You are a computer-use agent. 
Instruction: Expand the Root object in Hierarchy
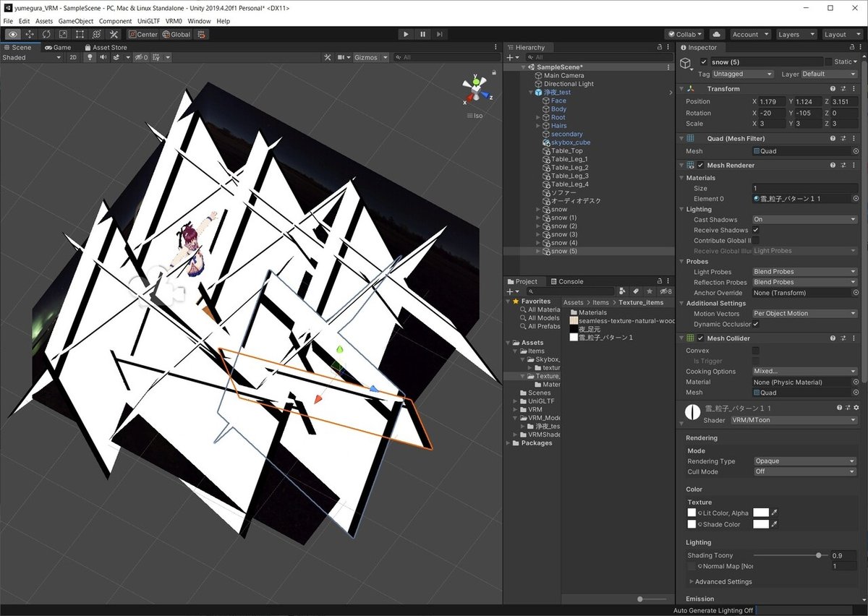[538, 117]
